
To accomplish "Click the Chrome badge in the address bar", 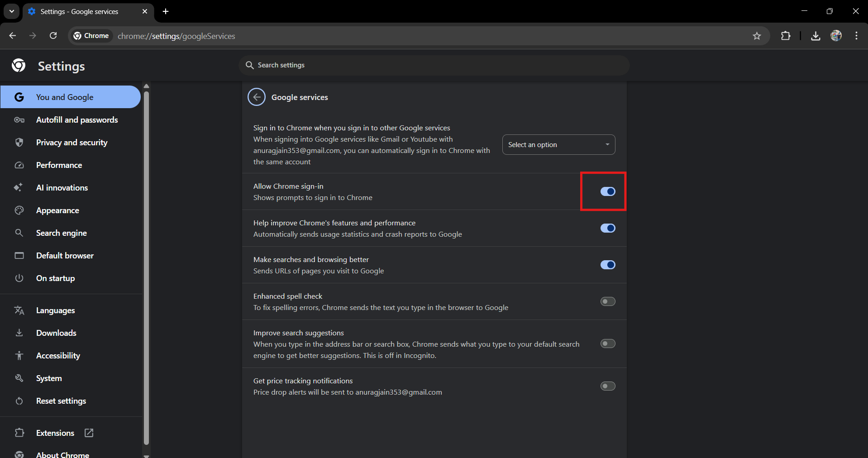I will pos(91,36).
